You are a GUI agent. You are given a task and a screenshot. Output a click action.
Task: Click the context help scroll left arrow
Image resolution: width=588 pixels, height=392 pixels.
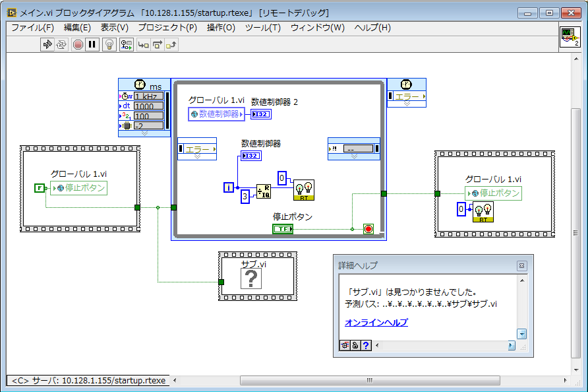point(377,345)
